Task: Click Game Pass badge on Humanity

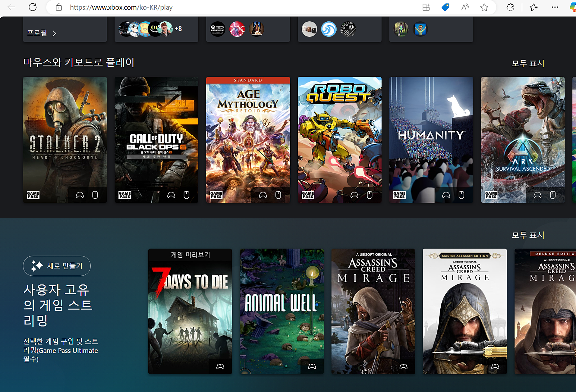Action: [x=400, y=195]
